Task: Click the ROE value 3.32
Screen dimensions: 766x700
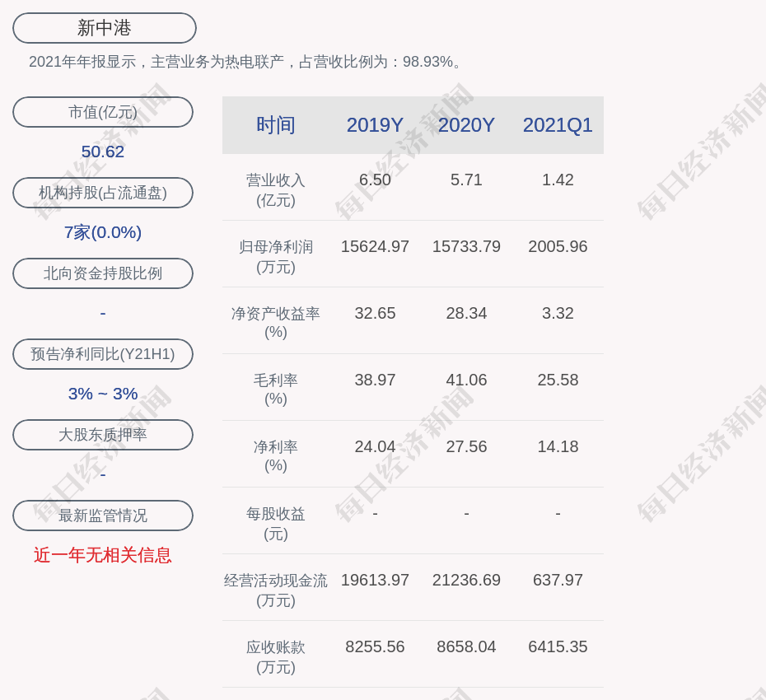Action: (x=558, y=313)
